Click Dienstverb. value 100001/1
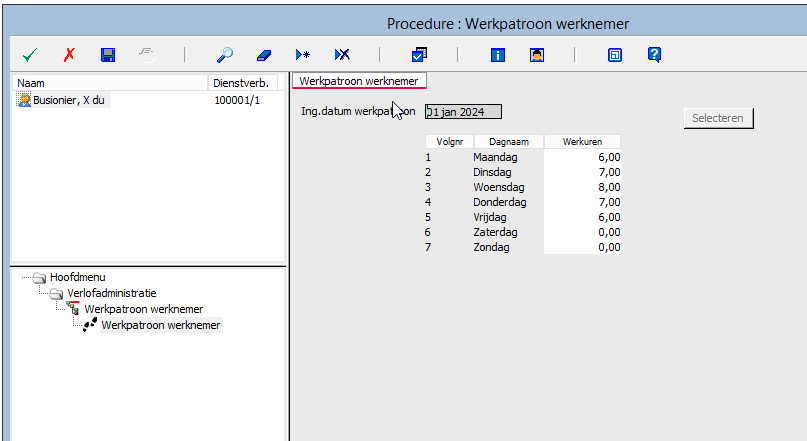The width and height of the screenshot is (807, 441). tap(237, 100)
